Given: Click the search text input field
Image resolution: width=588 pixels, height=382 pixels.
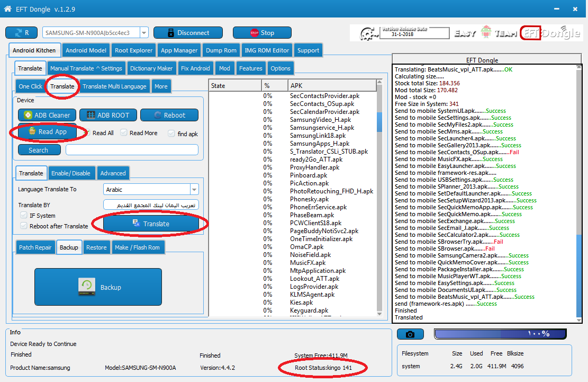Looking at the screenshot, I should coord(132,150).
